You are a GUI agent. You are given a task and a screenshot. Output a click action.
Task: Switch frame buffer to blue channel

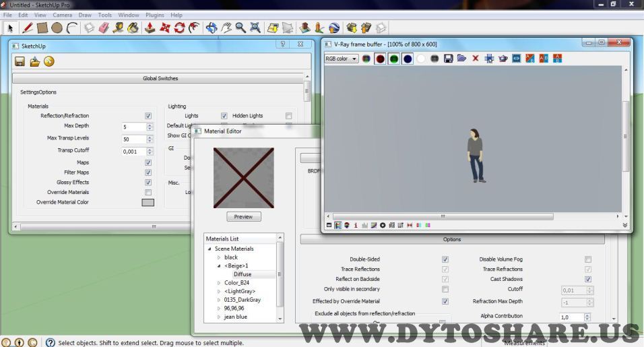tap(408, 59)
